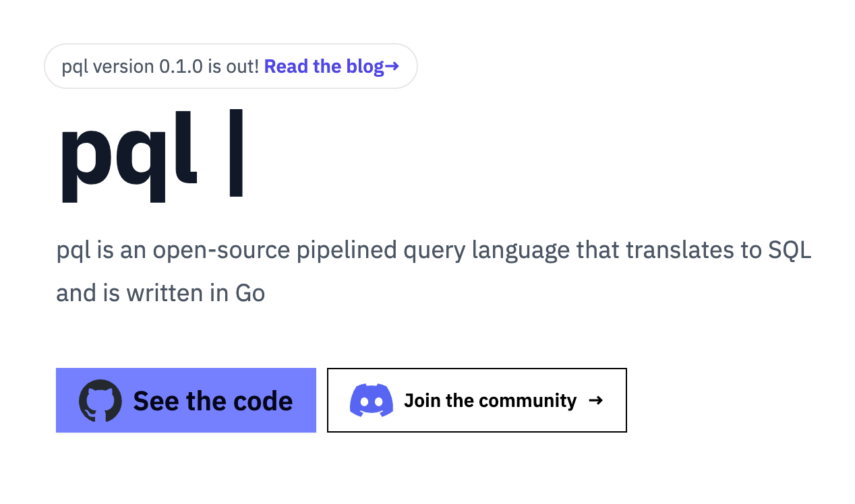Viewport: 855px width, 504px height.
Task: Select the pql description paragraph text
Action: point(434,270)
